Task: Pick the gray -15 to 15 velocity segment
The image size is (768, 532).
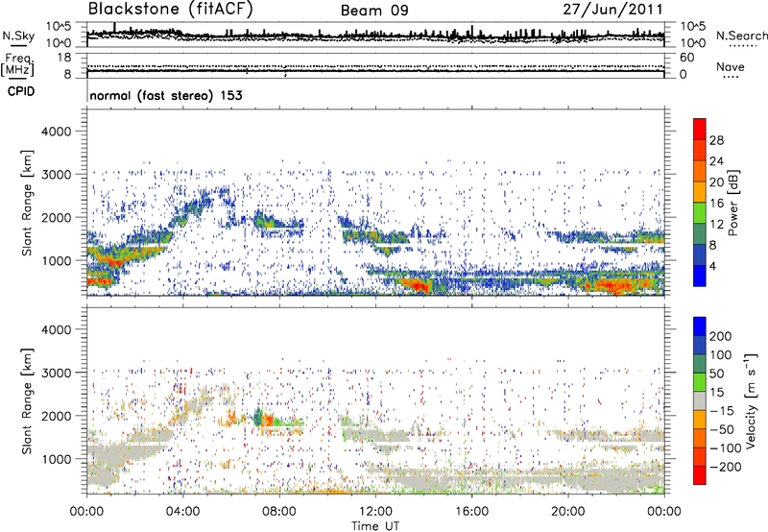Action: (x=700, y=401)
